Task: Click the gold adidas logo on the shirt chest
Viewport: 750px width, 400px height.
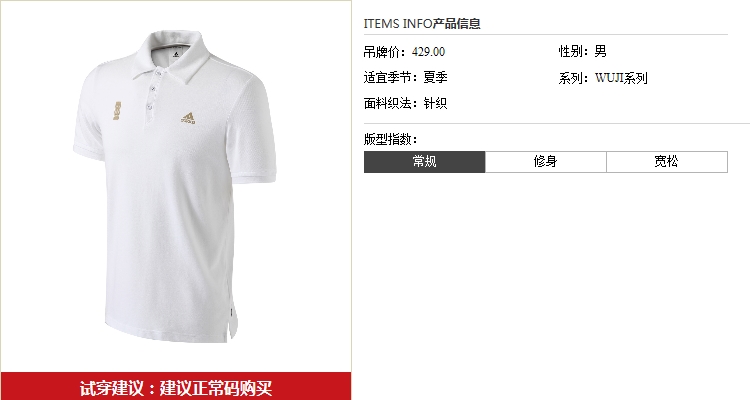Action: pos(188,119)
